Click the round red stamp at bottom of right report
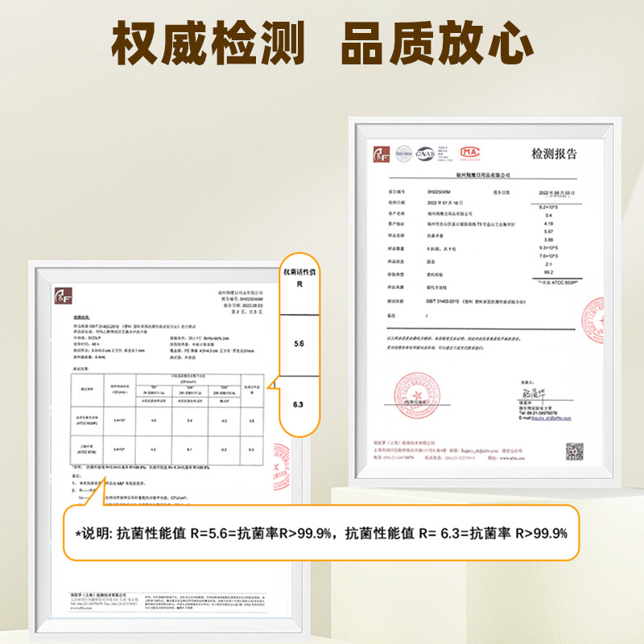The image size is (644, 644). coord(417,395)
